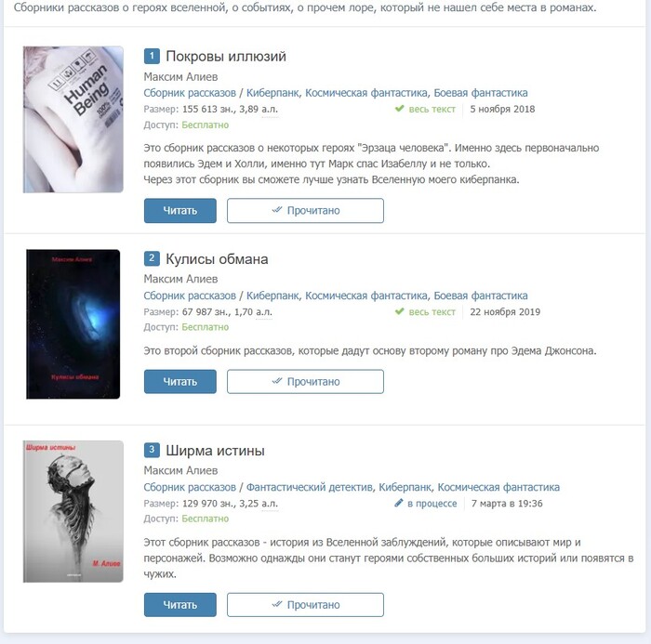The height and width of the screenshot is (644, 651).
Task: Open the Human Being cover of Покровы иллюзий
Action: (x=73, y=120)
